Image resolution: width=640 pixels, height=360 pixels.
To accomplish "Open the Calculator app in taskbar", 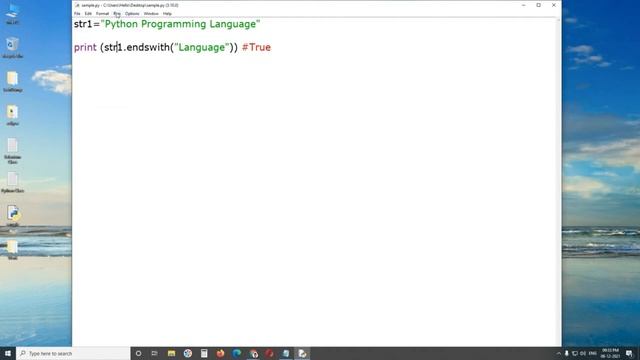I will pos(204,353).
